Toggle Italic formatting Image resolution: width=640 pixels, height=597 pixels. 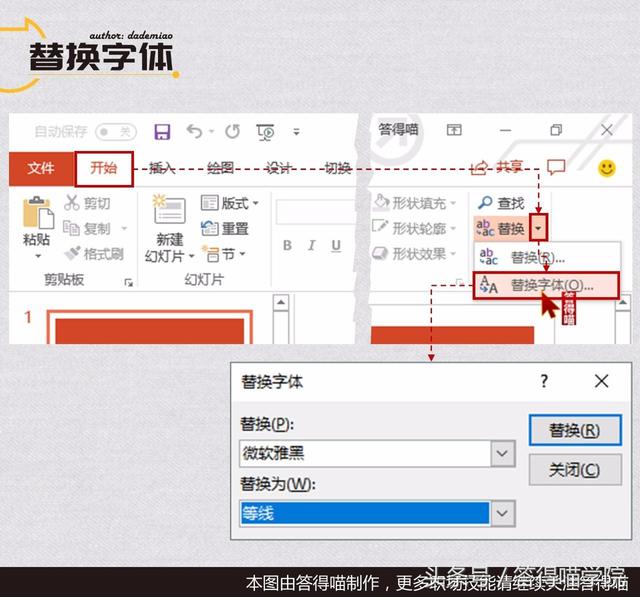tap(312, 246)
